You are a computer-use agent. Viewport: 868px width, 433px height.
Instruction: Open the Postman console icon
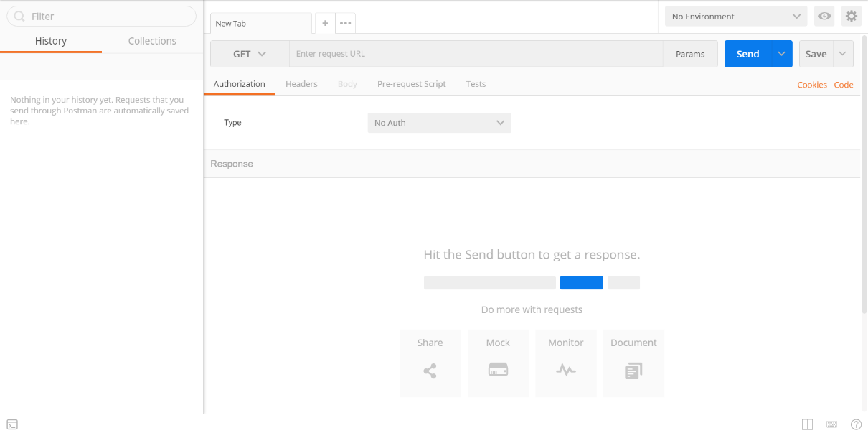(x=12, y=424)
